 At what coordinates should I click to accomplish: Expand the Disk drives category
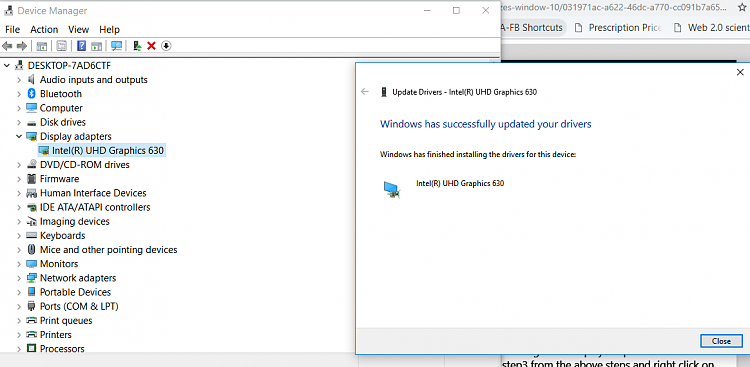coord(19,122)
